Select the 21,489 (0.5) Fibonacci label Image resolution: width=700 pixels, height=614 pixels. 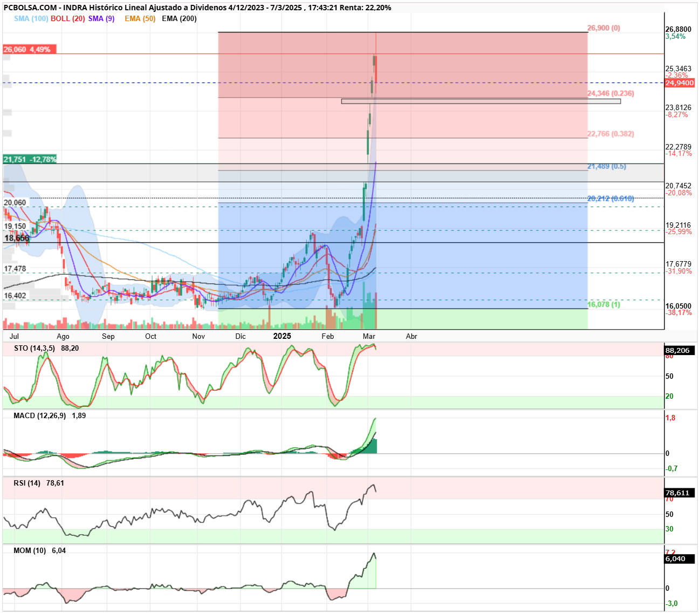pyautogui.click(x=607, y=166)
